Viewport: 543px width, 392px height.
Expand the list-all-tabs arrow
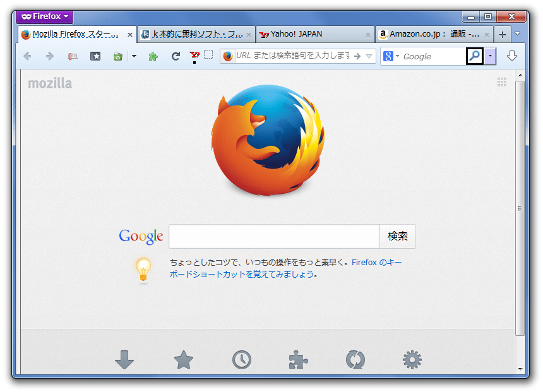point(518,33)
